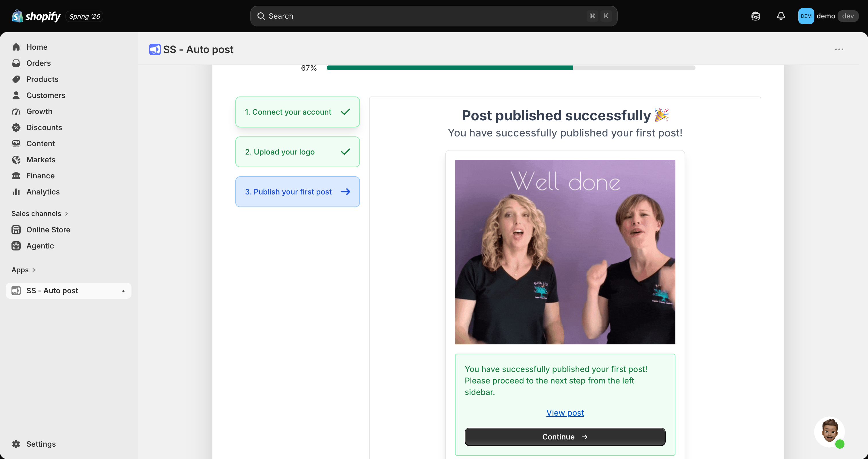This screenshot has width=868, height=459.
Task: Click the arrow on Publish your first post
Action: point(345,192)
